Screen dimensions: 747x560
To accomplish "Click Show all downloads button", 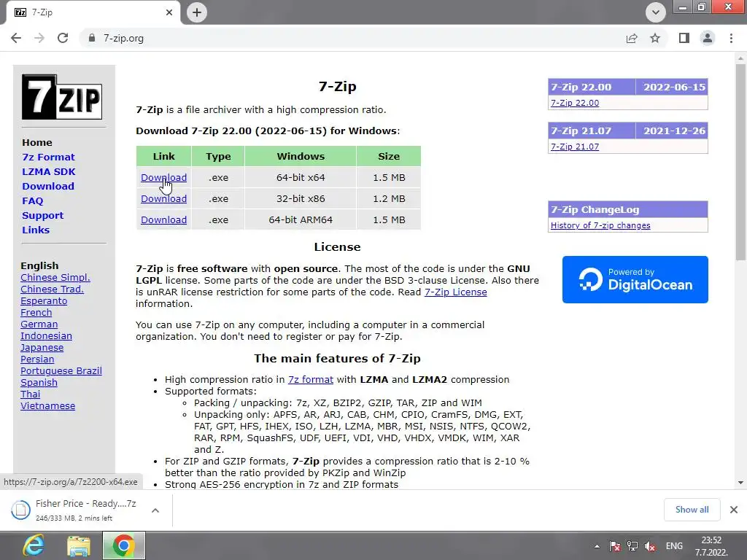I will coord(692,510).
